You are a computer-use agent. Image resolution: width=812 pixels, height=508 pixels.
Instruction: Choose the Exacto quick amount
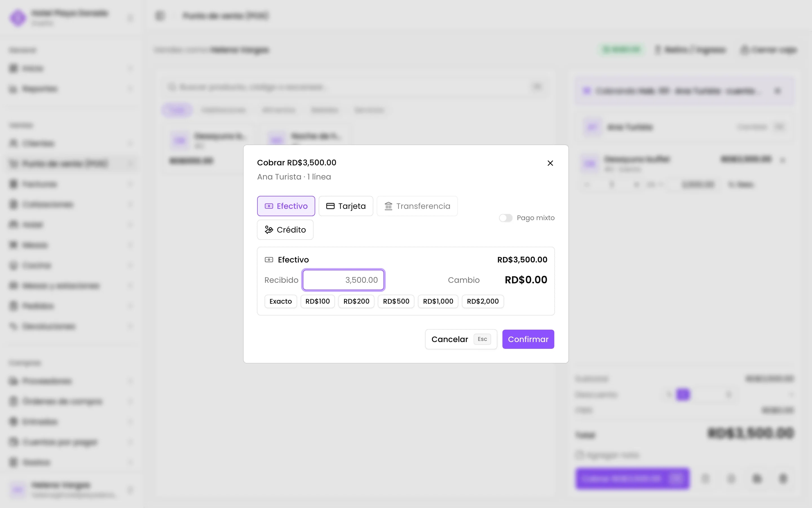[x=281, y=301]
